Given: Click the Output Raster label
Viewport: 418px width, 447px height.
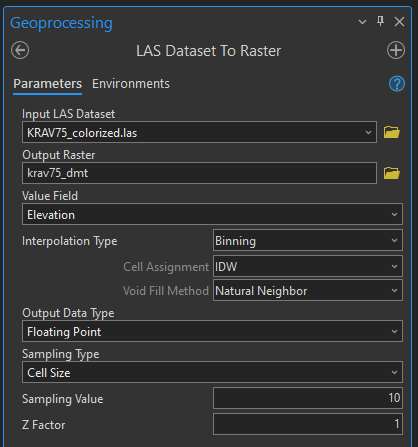Looking at the screenshot, I should pyautogui.click(x=59, y=155).
